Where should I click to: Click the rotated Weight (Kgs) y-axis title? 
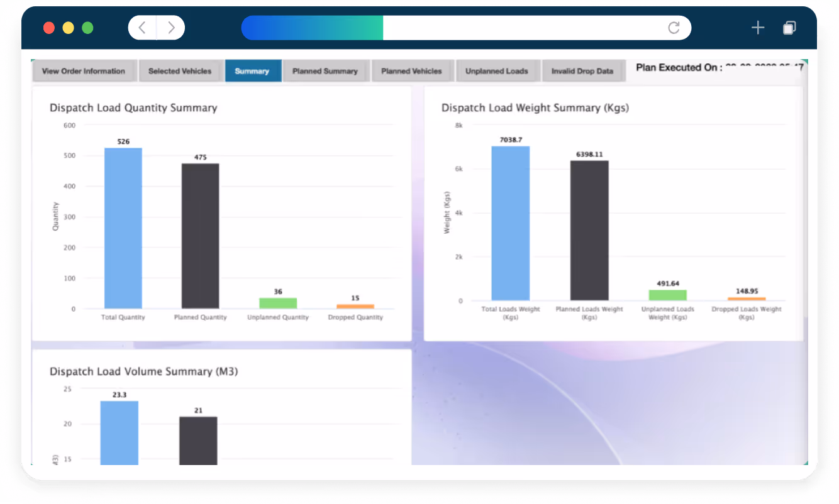tap(447, 212)
